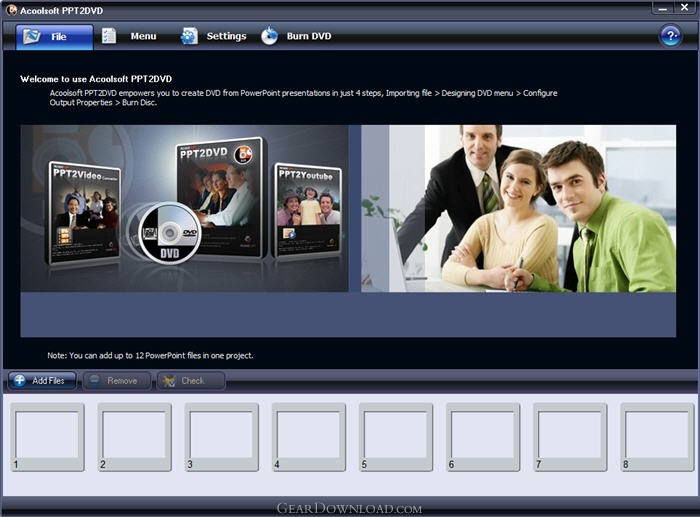
Task: Select file slot 2
Action: (134, 437)
